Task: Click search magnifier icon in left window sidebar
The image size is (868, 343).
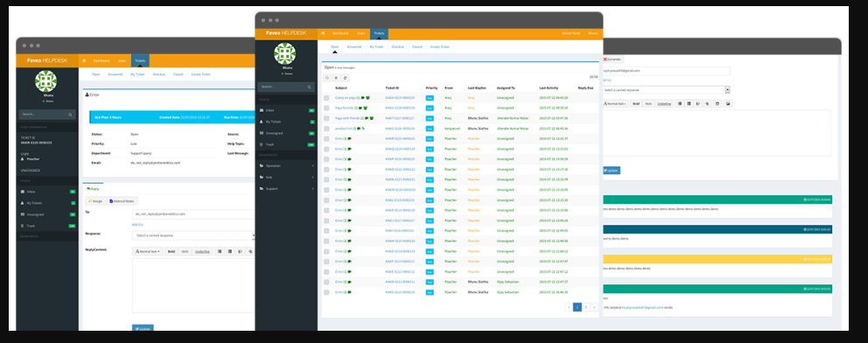Action: click(70, 115)
